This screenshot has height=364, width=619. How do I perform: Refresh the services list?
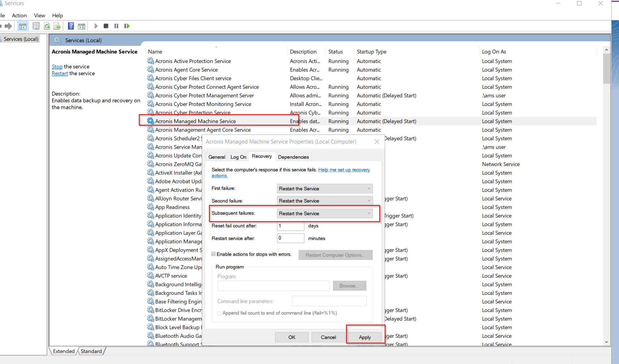pos(47,26)
